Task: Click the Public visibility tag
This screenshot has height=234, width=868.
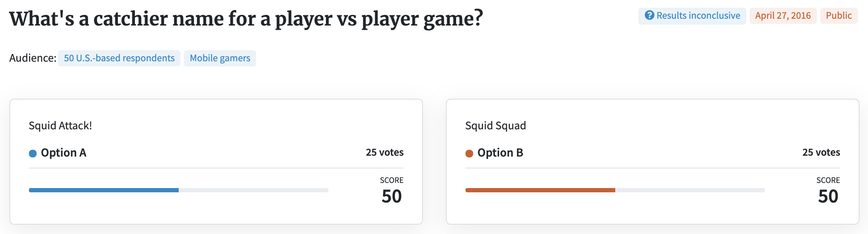Action: point(839,16)
